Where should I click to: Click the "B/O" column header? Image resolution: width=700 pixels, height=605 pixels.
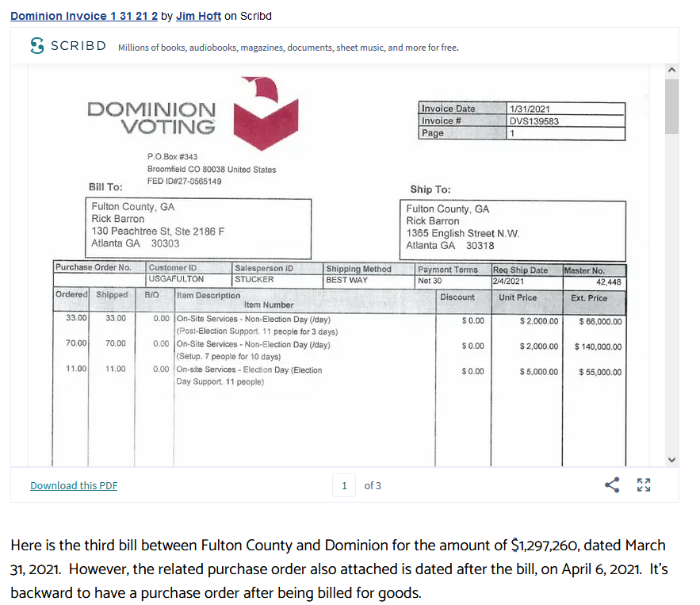pos(151,295)
